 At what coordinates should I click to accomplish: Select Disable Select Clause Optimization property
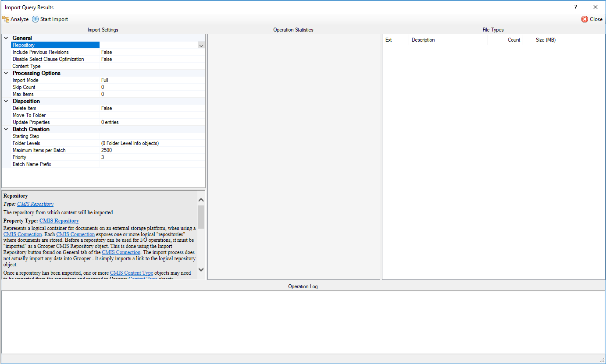[108, 59]
